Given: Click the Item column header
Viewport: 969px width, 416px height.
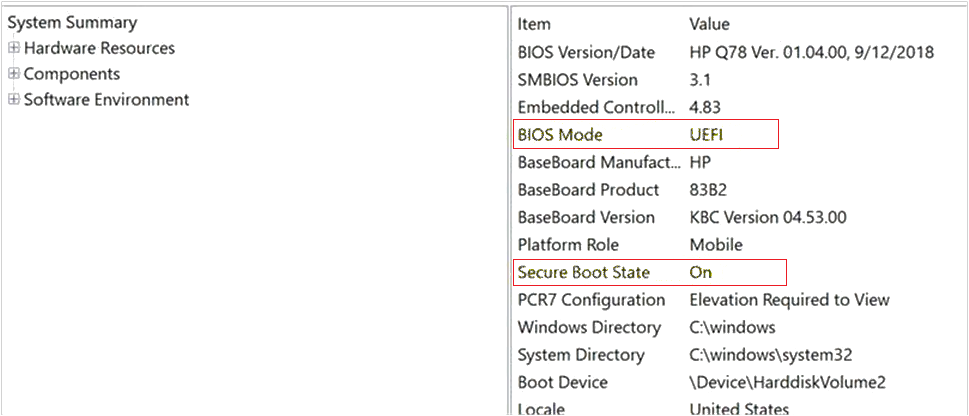Looking at the screenshot, I should pyautogui.click(x=534, y=24).
